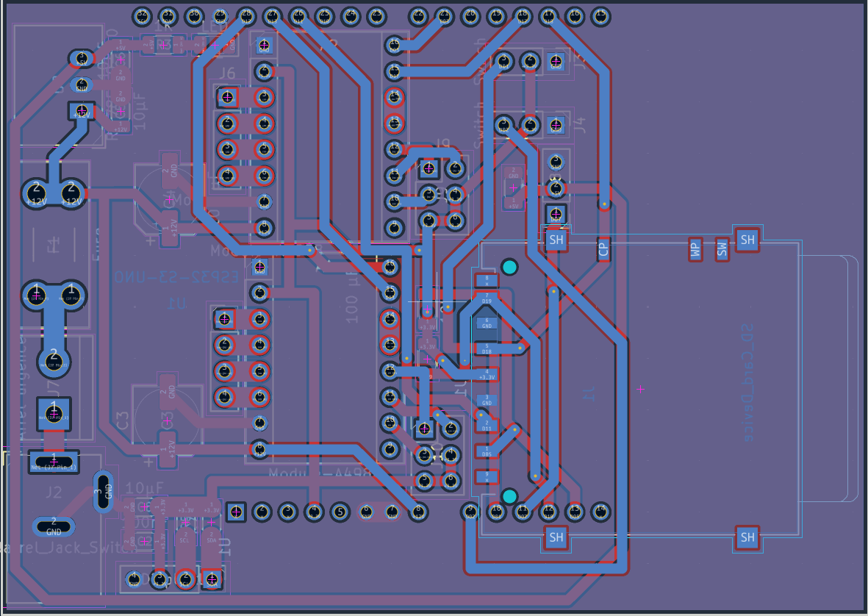This screenshot has height=616, width=868.
Task: Click SD card pad 5 labeled D18
Action: pyautogui.click(x=487, y=348)
